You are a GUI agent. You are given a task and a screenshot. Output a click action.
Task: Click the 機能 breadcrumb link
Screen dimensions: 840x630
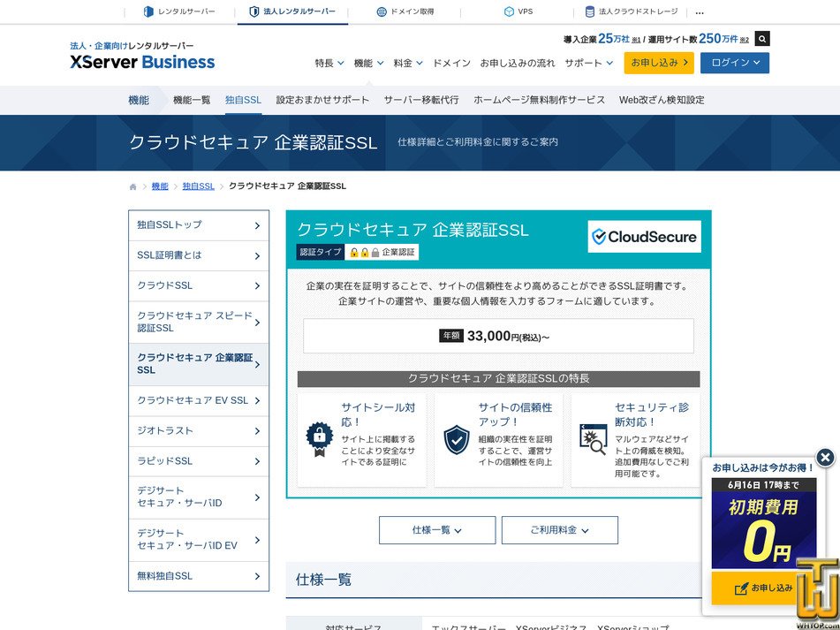pos(160,186)
